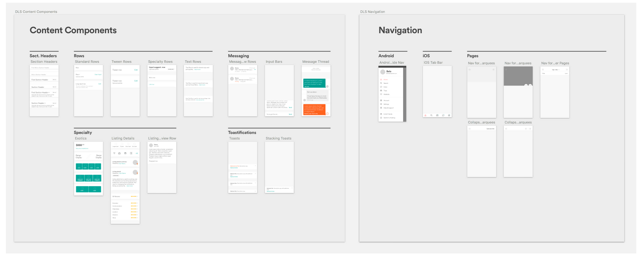Click the DLS Content Components page label

coord(36,12)
